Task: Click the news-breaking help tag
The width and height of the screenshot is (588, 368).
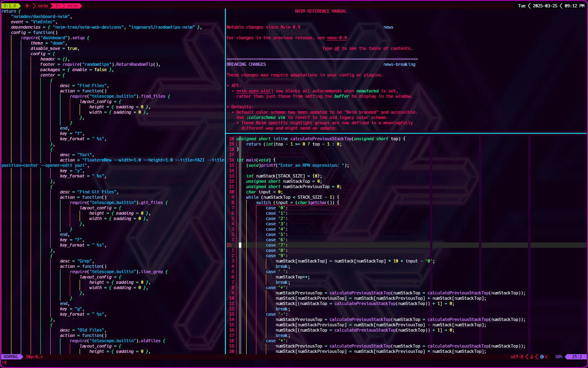Action: coord(399,64)
